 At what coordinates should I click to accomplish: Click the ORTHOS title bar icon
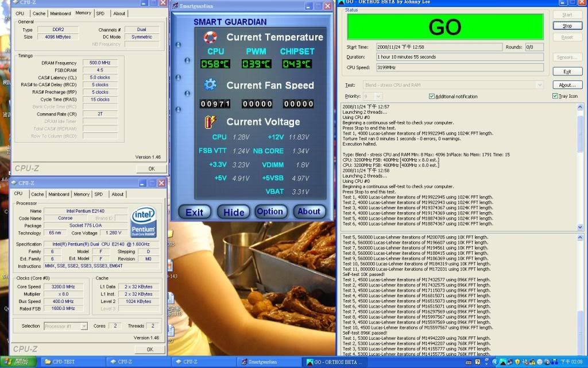pos(341,2)
